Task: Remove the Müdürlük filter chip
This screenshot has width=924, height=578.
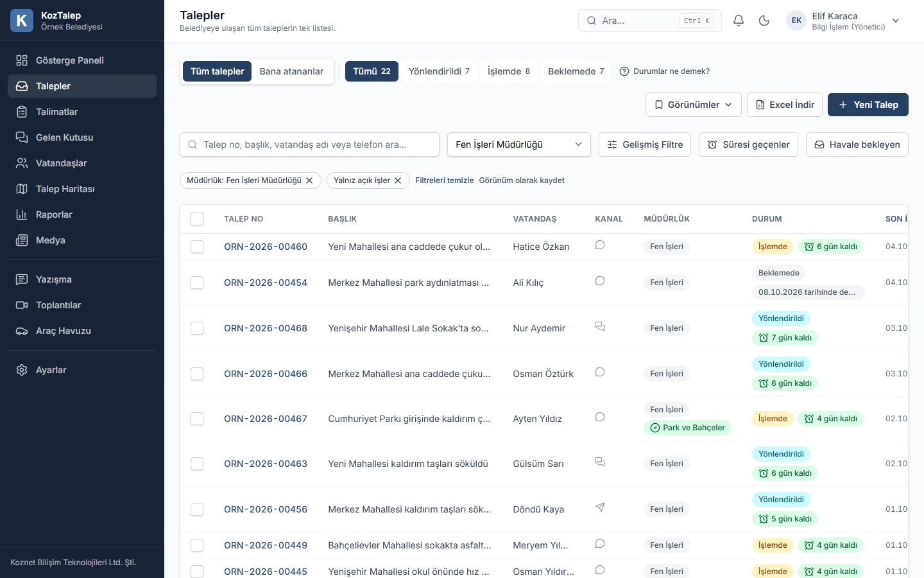Action: (x=309, y=180)
